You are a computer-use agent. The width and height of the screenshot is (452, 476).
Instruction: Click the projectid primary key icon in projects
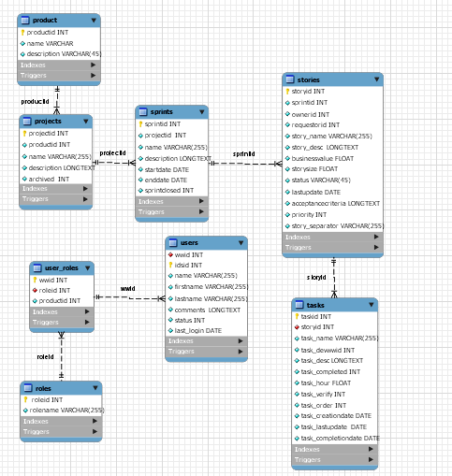(x=24, y=134)
